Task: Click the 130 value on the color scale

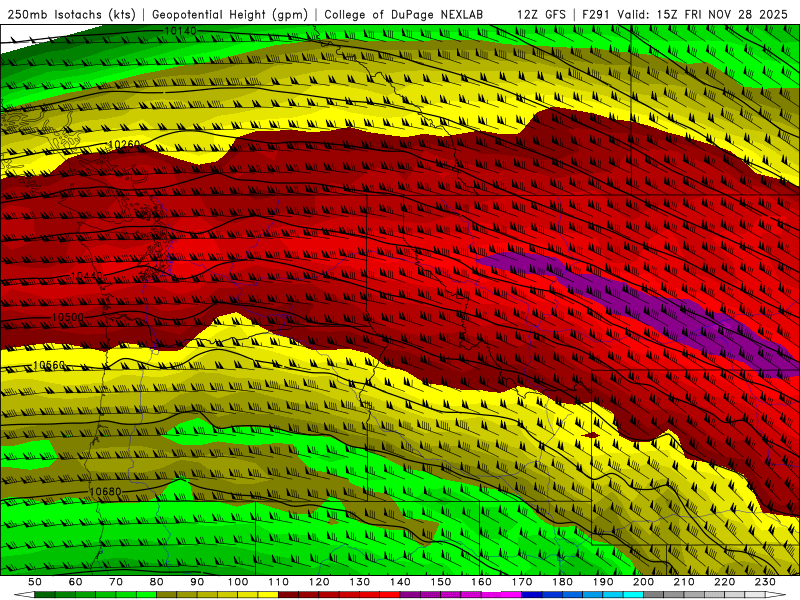Action: coord(360,582)
